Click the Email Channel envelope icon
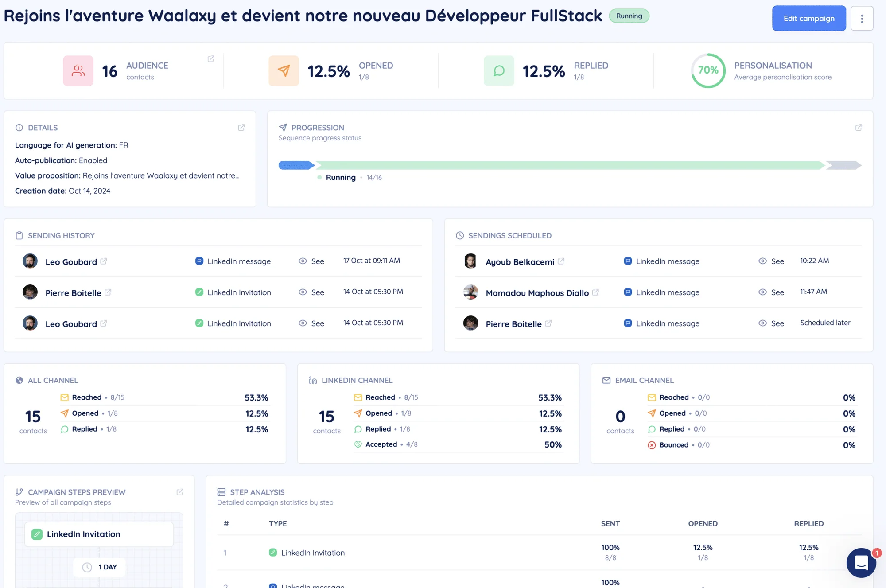The width and height of the screenshot is (886, 588). coord(606,380)
